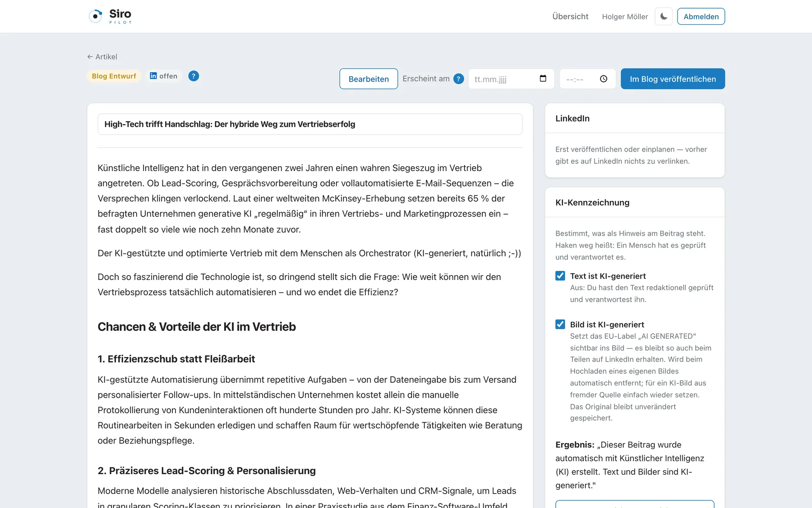This screenshot has height=508, width=812.
Task: Click the Ergebnis label in KI-Kennzeichnung
Action: coord(575,445)
